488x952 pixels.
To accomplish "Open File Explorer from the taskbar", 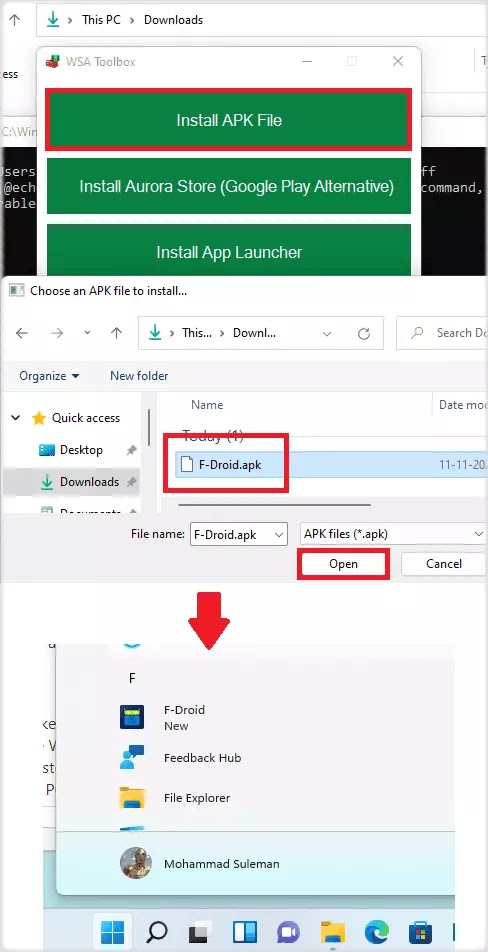I will tap(333, 931).
